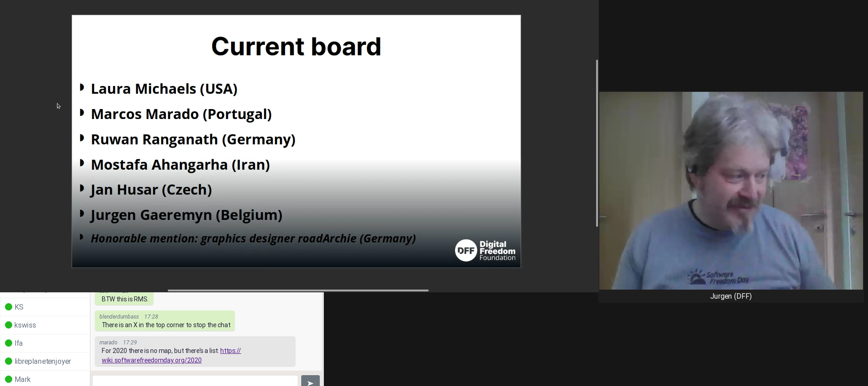Viewport: 868px width, 386px height.
Task: Click the 17:28 timestamp in chat
Action: [151, 317]
